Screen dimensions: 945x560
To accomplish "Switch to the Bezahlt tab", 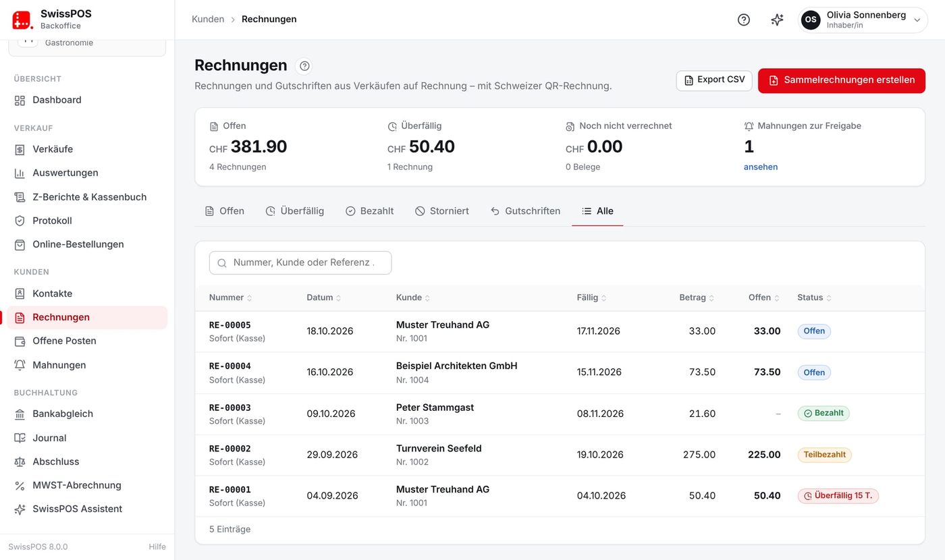I will tap(369, 211).
